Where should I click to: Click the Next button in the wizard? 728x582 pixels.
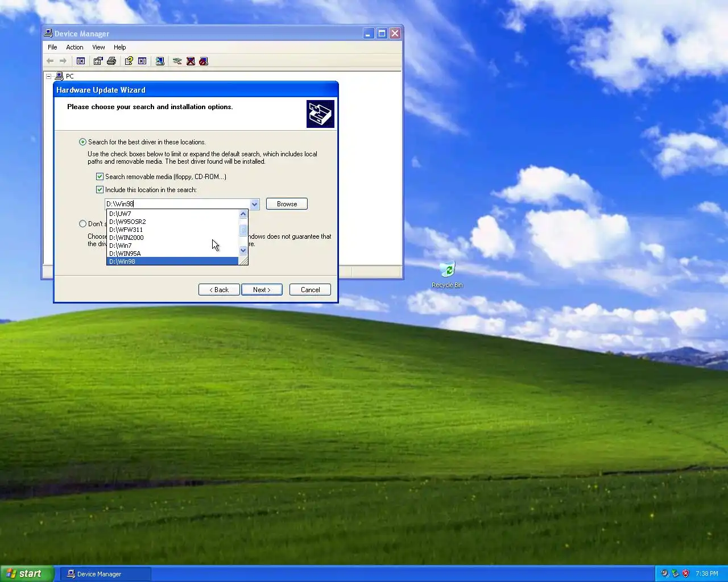click(x=262, y=290)
